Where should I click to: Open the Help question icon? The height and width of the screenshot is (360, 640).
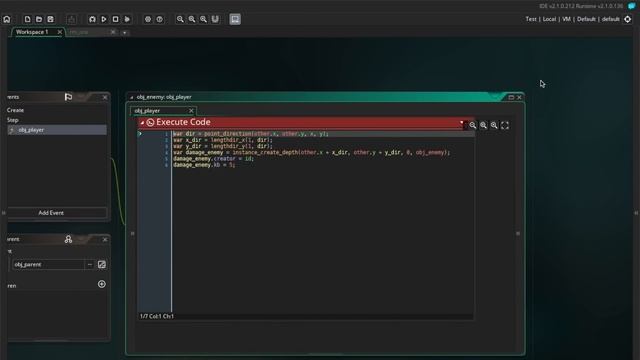click(160, 19)
